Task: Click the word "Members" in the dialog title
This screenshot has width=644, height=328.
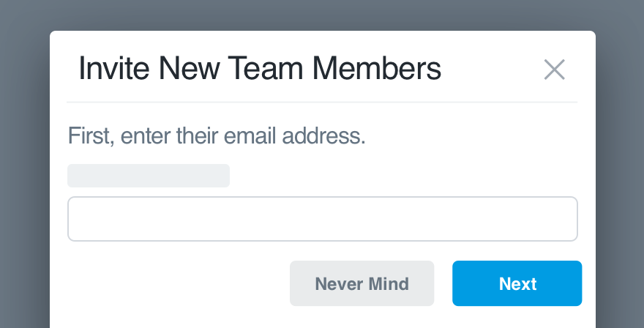Action: (377, 68)
